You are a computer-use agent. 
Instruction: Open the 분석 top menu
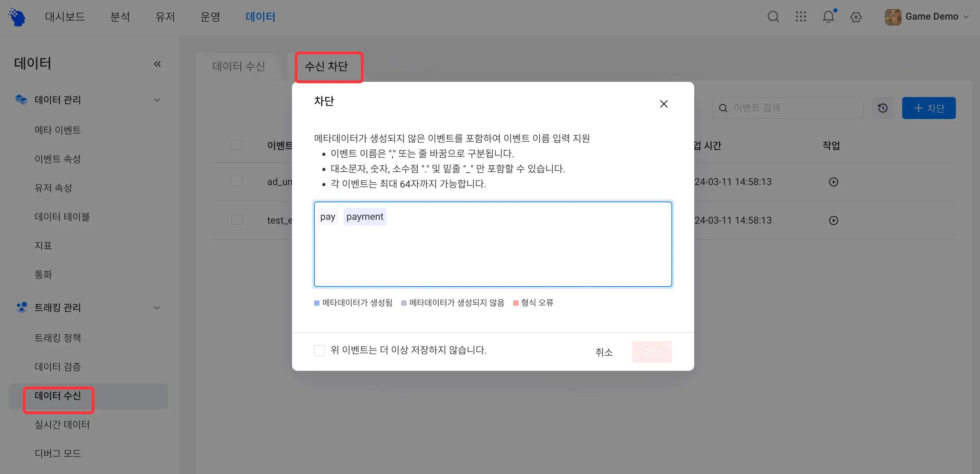[x=120, y=17]
